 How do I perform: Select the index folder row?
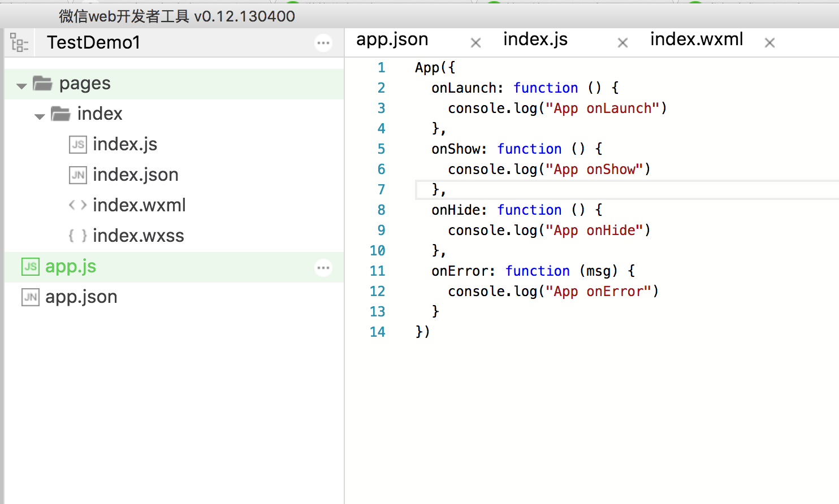coord(174,114)
